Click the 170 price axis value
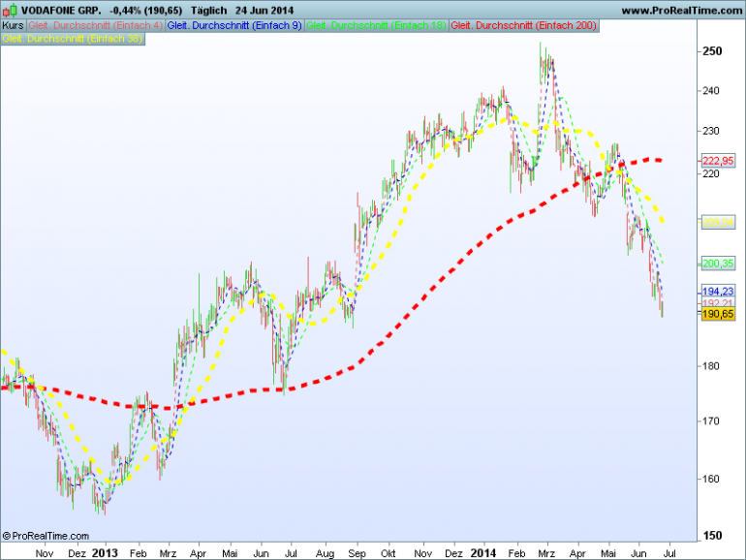This screenshot has width=746, height=560. tap(711, 421)
